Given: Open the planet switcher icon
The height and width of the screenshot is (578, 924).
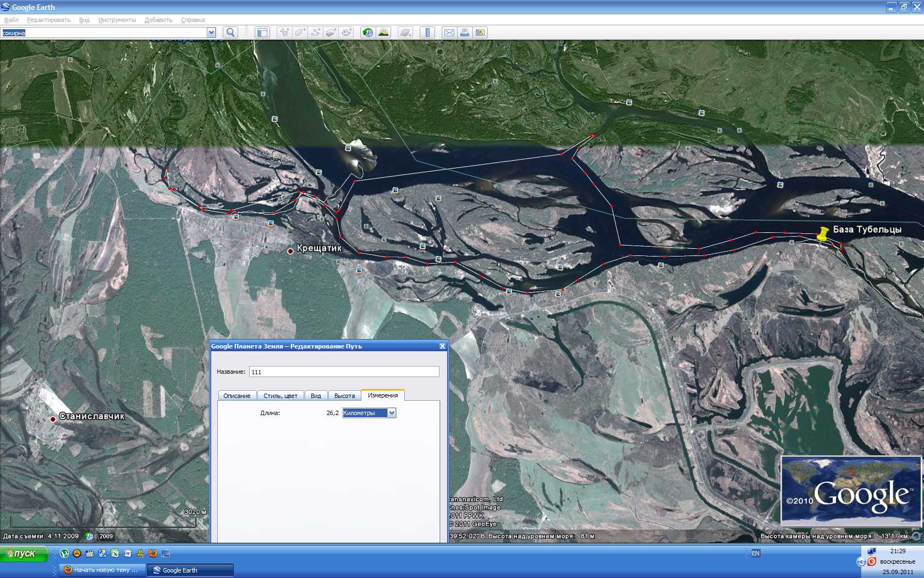Looking at the screenshot, I should (405, 32).
